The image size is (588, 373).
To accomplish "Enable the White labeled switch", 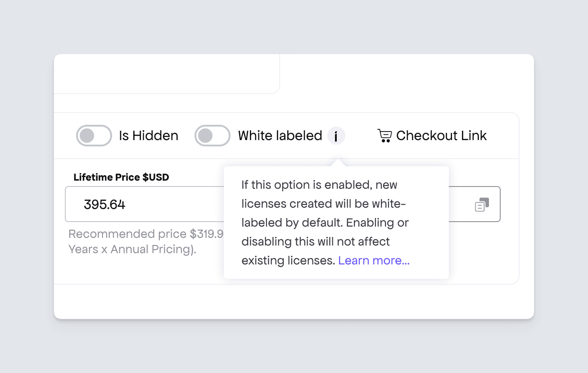I will [x=213, y=136].
